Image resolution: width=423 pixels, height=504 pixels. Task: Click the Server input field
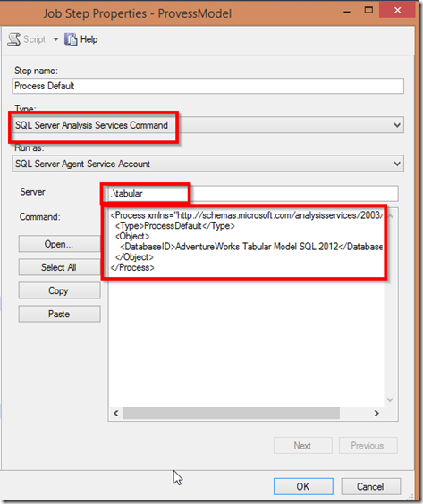253,194
